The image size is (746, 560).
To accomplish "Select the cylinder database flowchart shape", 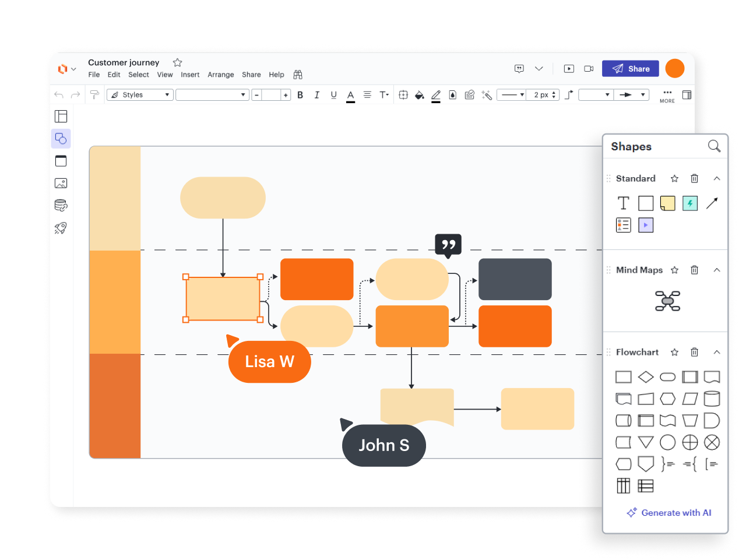I will pos(712,399).
